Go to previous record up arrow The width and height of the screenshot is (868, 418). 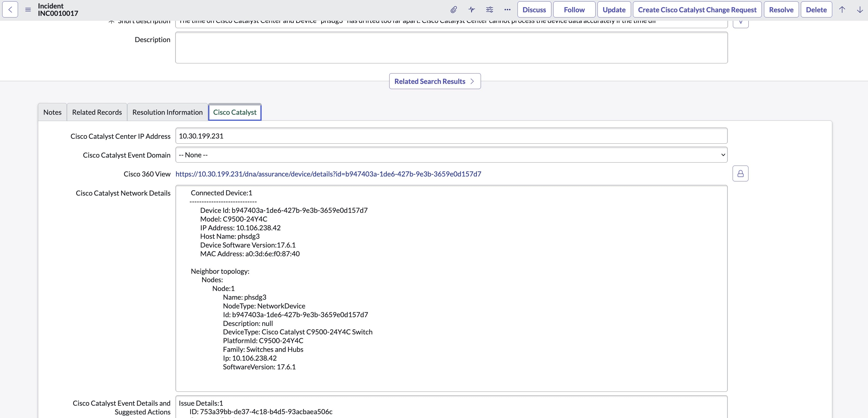pos(842,10)
